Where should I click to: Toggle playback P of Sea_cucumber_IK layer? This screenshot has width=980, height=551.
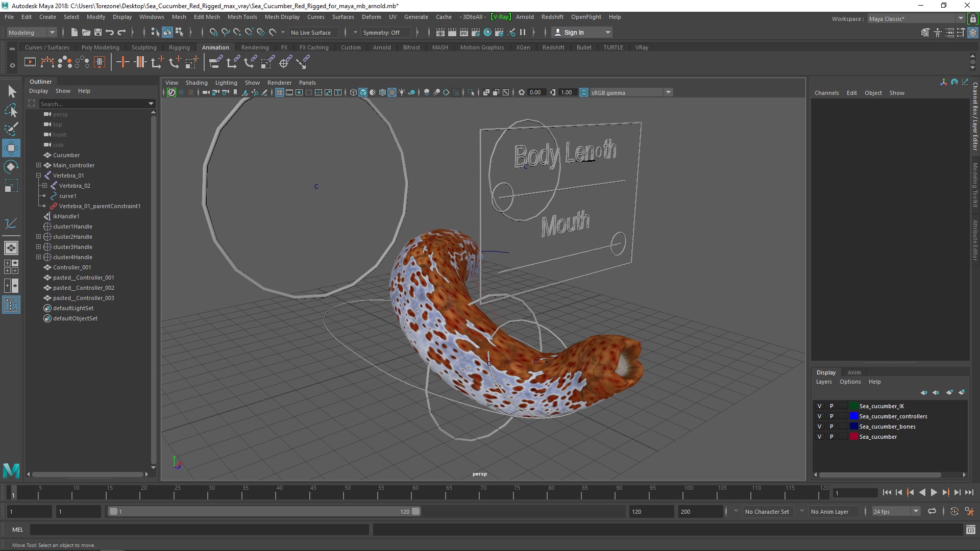point(831,406)
